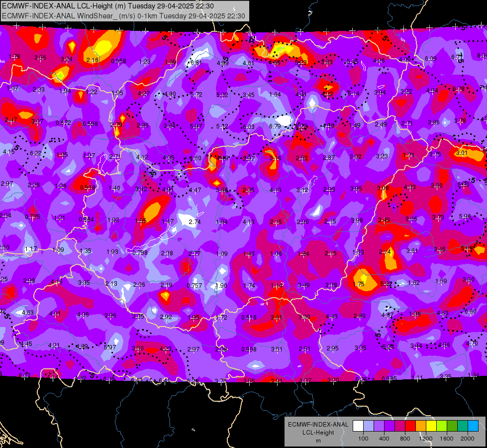
Task: Click the wind shear value 0.798
Action: (140, 253)
